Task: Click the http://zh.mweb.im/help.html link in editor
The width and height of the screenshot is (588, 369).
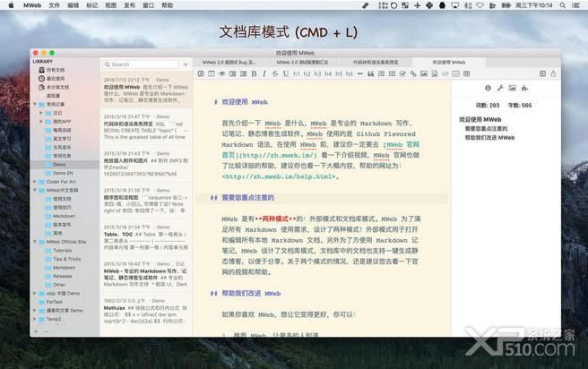Action: point(279,176)
